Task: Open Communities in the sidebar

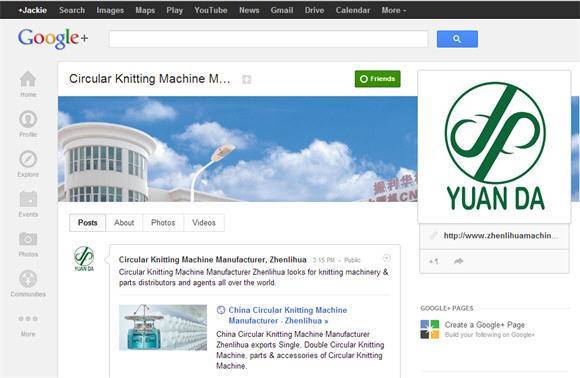Action: 28,279
